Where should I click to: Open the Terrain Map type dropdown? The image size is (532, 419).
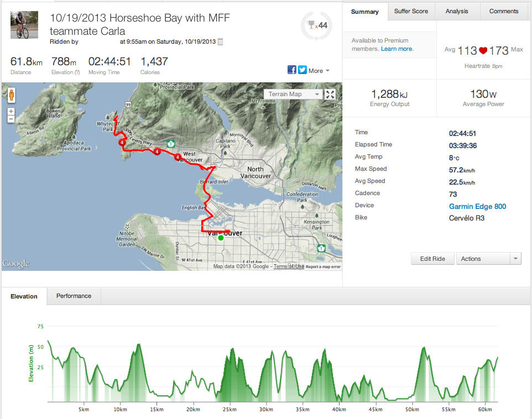click(293, 94)
